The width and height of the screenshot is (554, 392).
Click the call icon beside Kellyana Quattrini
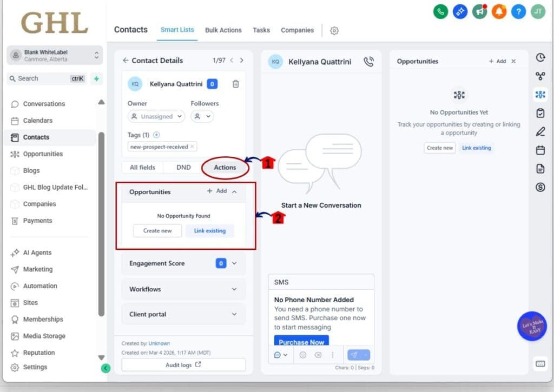click(x=369, y=62)
